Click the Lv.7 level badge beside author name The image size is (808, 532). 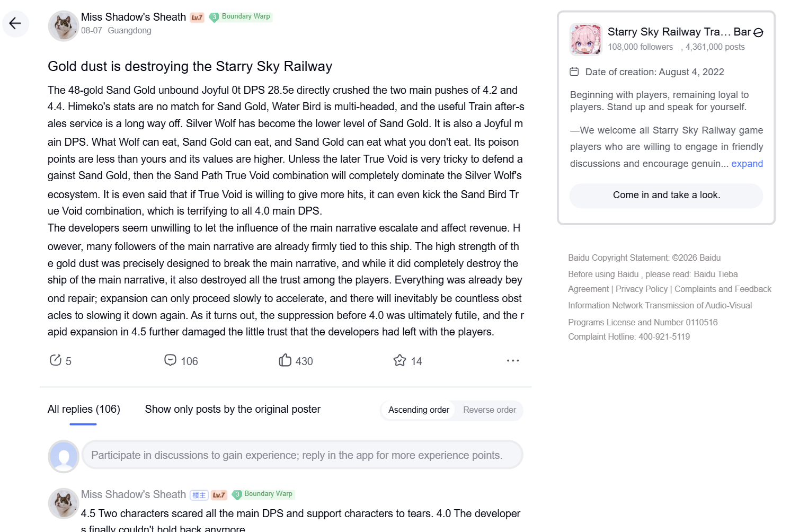(x=197, y=17)
